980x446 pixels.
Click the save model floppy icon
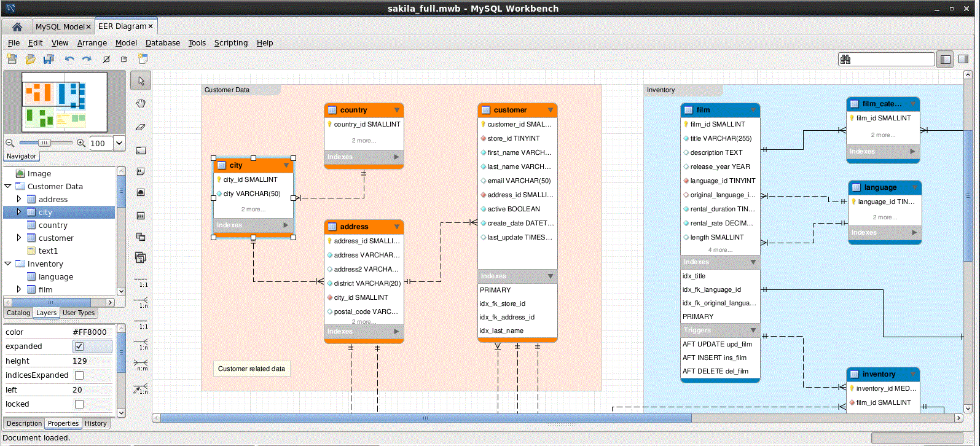[49, 59]
